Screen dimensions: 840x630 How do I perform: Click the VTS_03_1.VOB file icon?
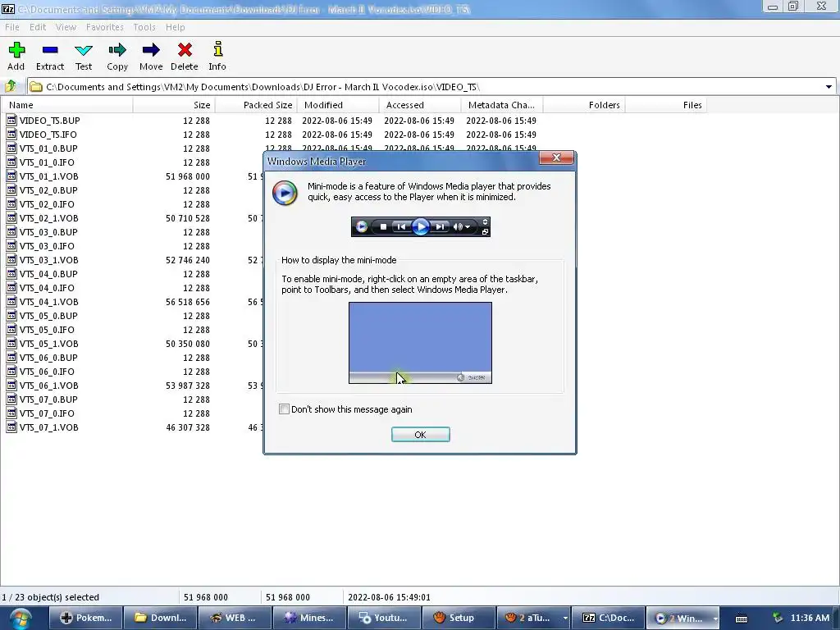click(x=11, y=259)
